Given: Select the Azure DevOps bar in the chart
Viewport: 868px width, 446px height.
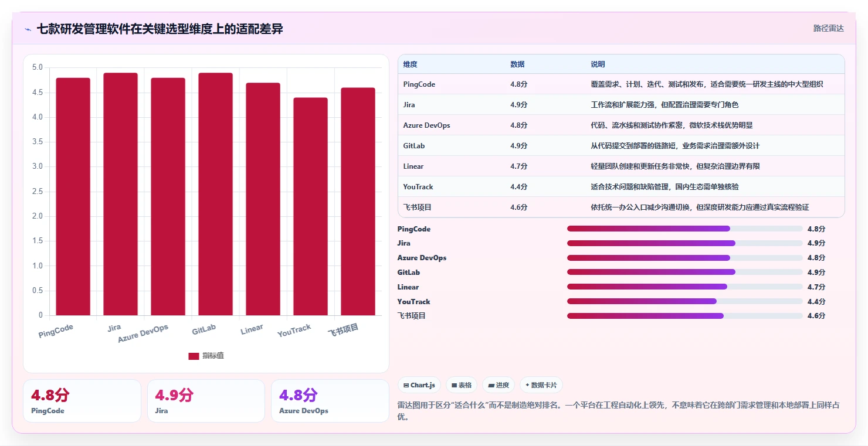Looking at the screenshot, I should (168, 196).
